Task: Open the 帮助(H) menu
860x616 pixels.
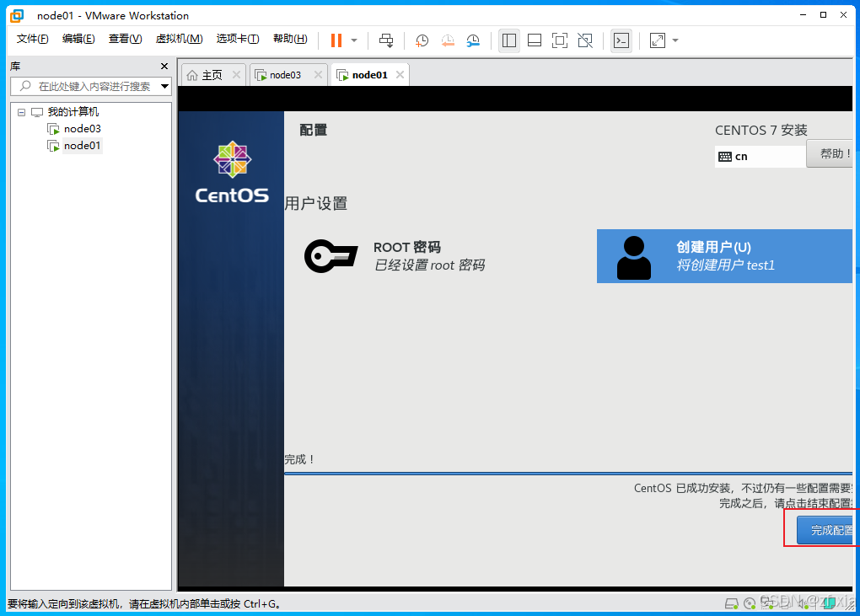Action: pyautogui.click(x=290, y=39)
